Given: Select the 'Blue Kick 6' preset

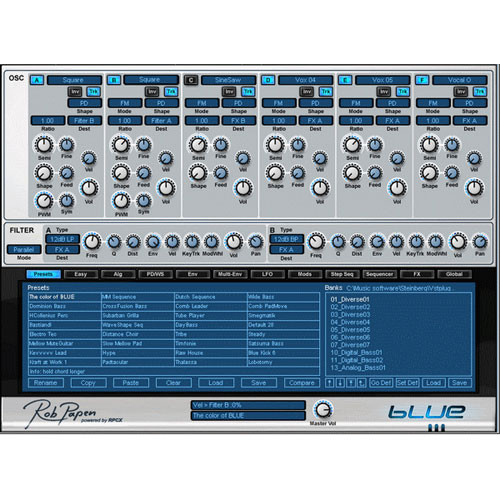Looking at the screenshot, I should tap(283, 353).
